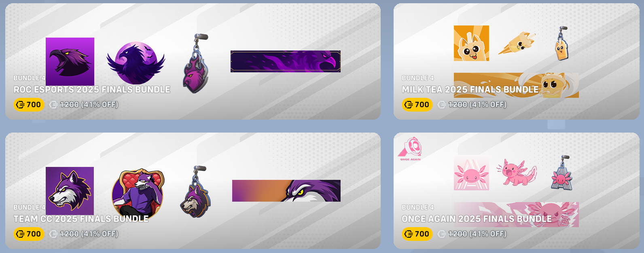Click the 700 price button for Once Again
The image size is (644, 253).
click(417, 234)
